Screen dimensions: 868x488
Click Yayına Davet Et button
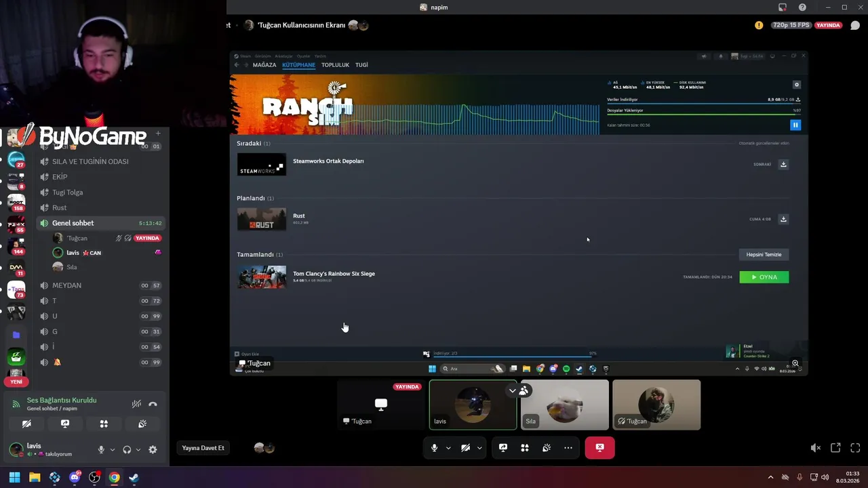point(203,448)
